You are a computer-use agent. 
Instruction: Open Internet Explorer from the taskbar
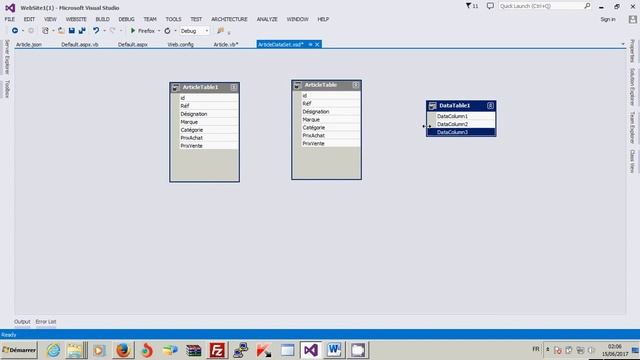(x=53, y=350)
